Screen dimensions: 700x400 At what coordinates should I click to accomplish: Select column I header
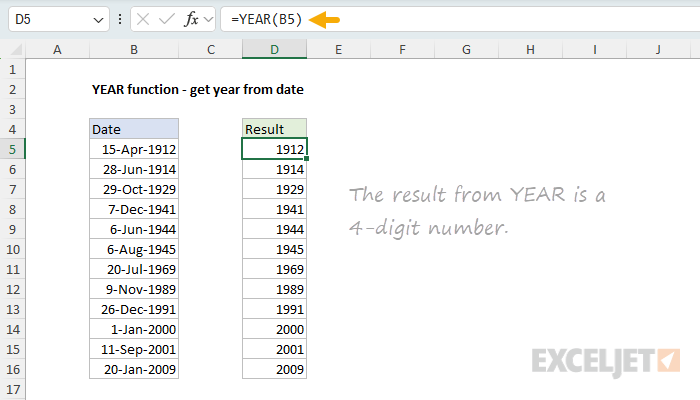point(595,50)
